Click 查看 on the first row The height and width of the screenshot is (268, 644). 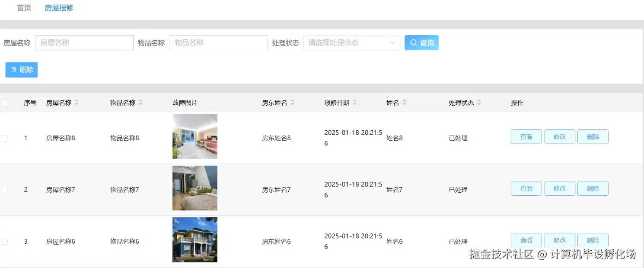(526, 136)
